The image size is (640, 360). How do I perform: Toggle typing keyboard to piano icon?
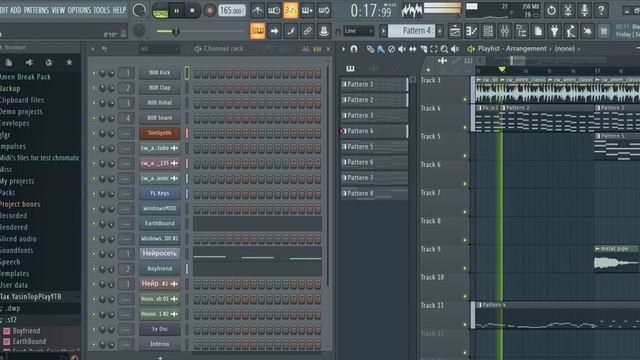pos(258,31)
